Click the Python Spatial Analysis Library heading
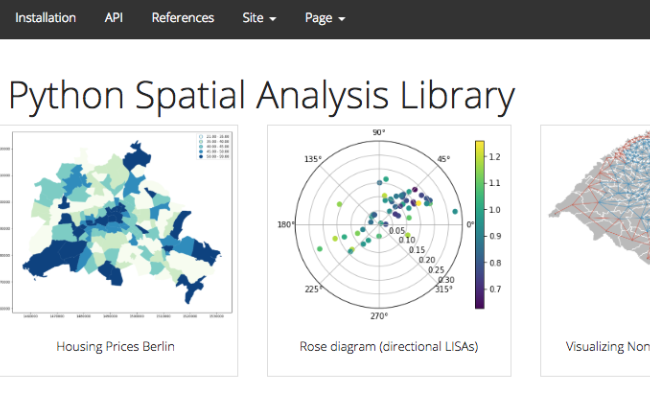This screenshot has height=394, width=650. click(262, 96)
